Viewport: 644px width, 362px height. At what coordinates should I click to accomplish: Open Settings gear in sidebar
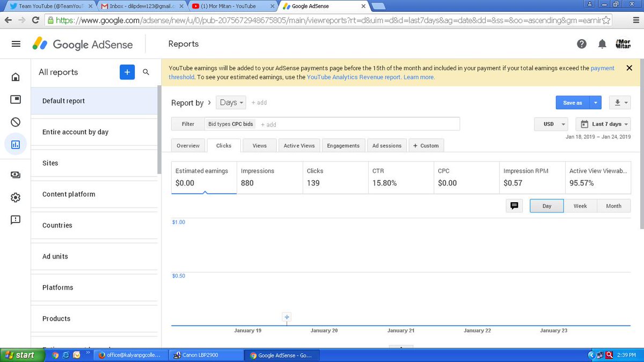(16, 197)
